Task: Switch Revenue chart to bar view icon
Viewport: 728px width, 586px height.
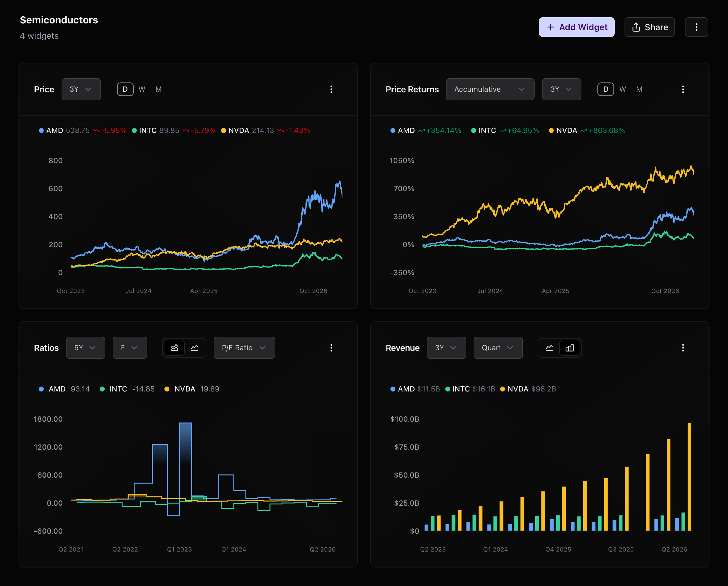Action: 570,348
